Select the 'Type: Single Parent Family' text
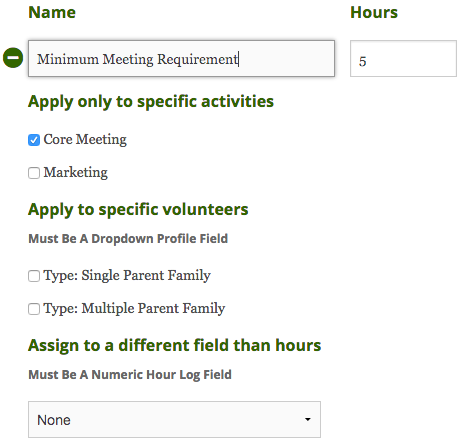Screen dimensions: 465x446 [x=127, y=275]
